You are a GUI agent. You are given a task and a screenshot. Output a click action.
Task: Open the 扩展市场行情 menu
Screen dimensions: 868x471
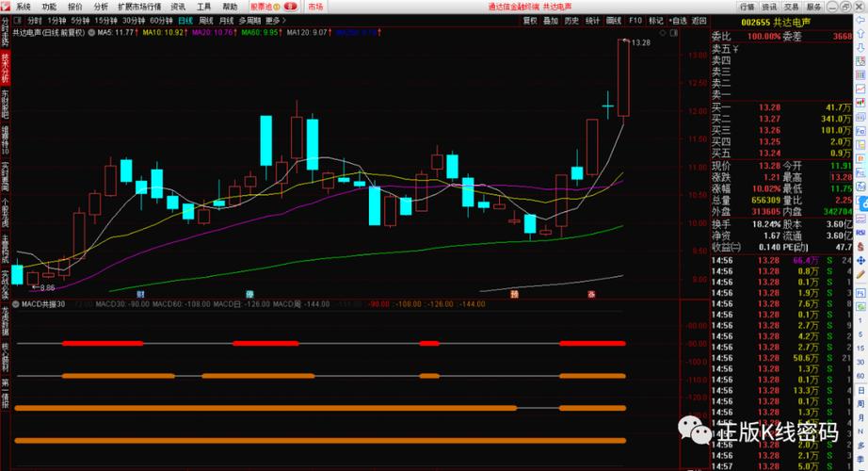click(x=140, y=6)
